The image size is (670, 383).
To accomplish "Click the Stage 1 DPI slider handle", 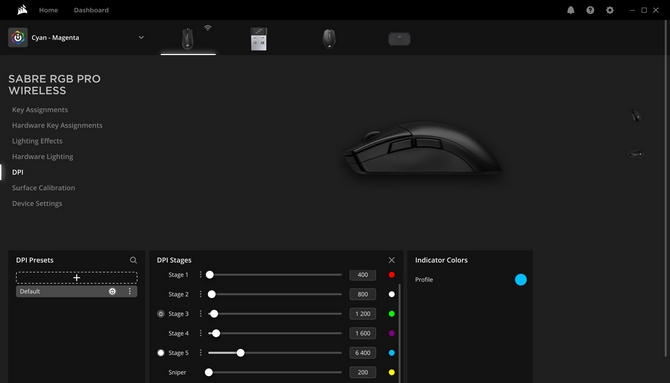I will 210,275.
